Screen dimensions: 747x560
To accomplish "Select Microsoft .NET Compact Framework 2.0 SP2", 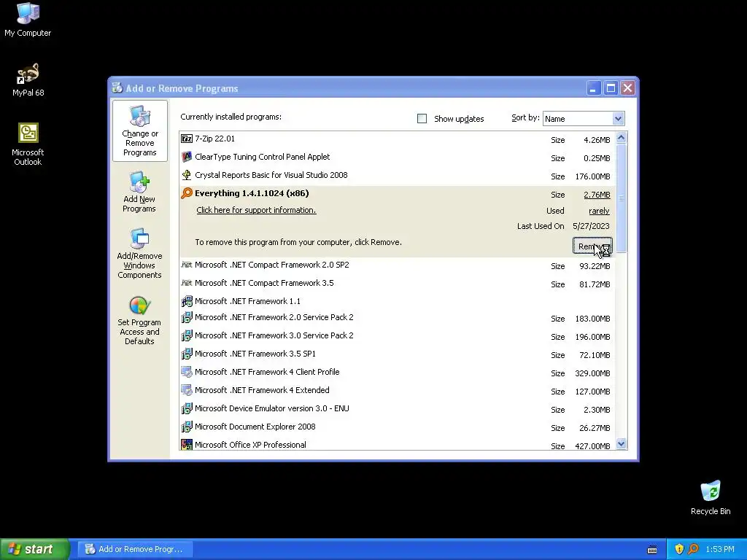I will tap(398, 265).
